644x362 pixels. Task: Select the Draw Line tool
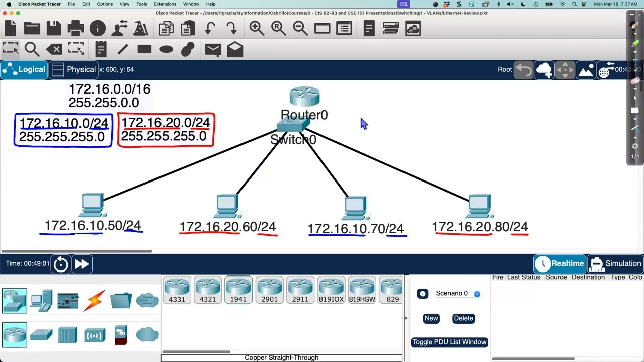122,49
